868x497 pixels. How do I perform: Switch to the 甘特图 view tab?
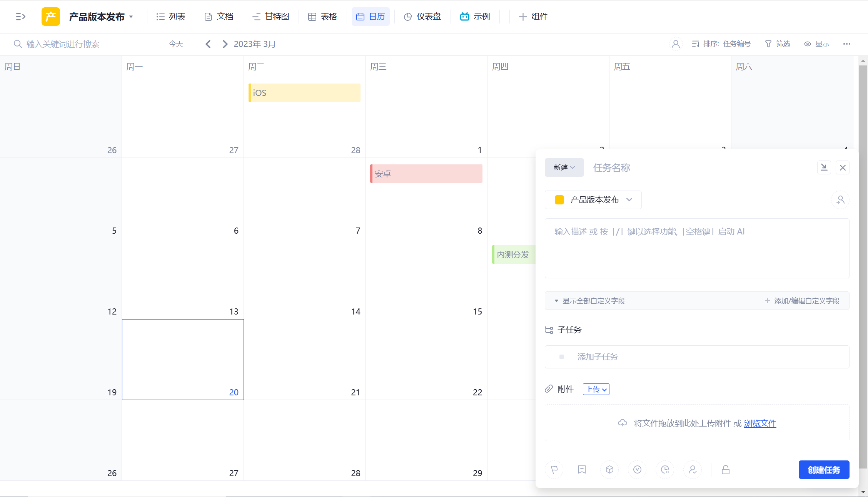tap(271, 17)
